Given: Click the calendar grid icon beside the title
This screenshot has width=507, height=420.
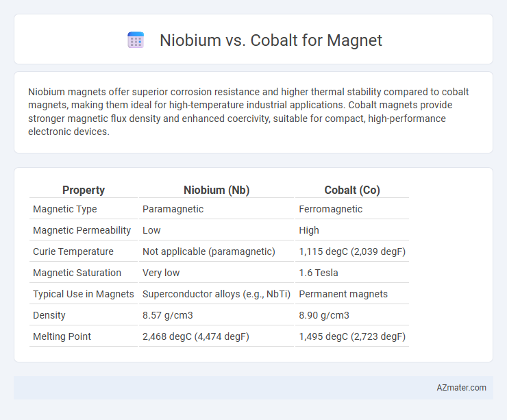Looking at the screenshot, I should tap(136, 40).
